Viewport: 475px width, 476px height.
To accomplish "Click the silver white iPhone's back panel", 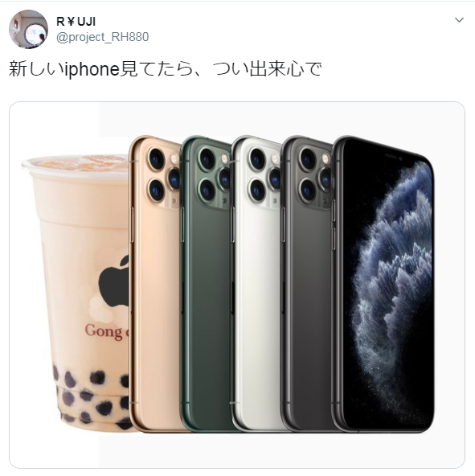I will tap(258, 304).
